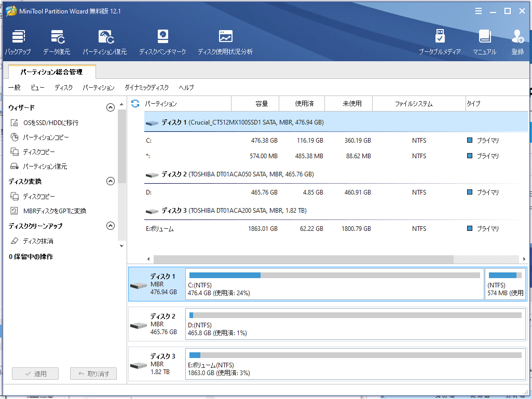Click Disk Copy icon under Wizard section

(14, 152)
